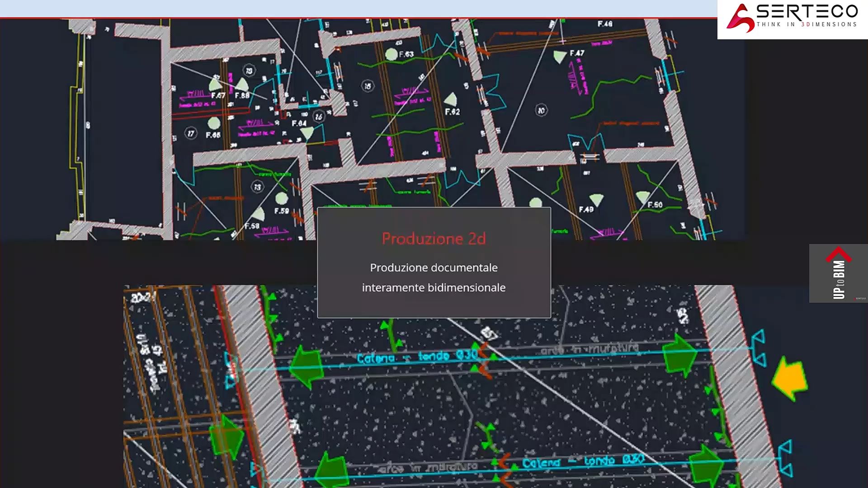Click the UP to BIM scroll-up button
The height and width of the screenshot is (488, 868).
click(839, 273)
